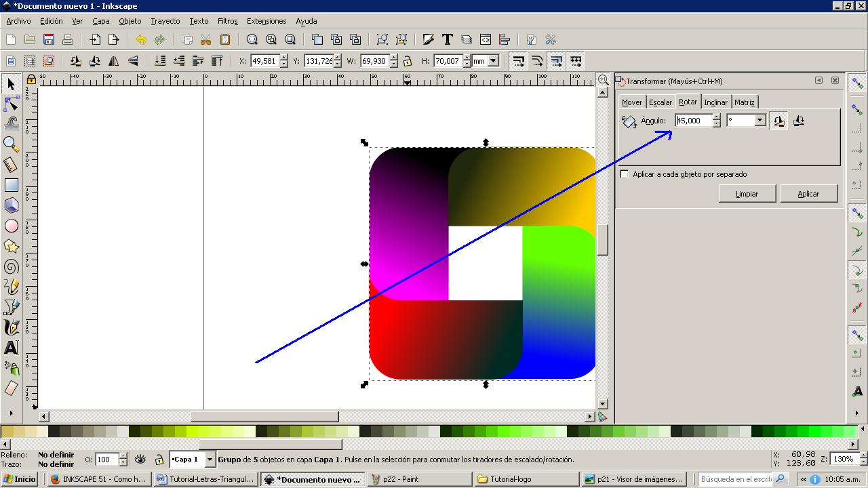
Task: Open the Capa menu
Action: 101,21
